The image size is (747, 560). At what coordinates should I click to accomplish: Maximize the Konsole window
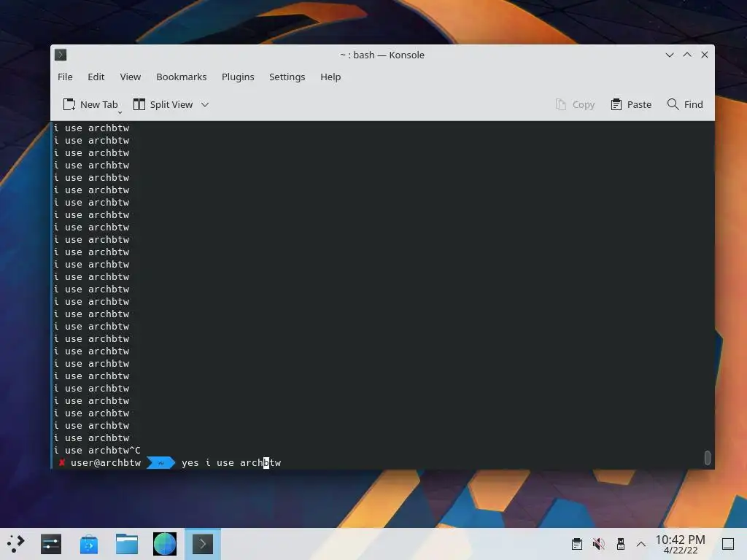click(x=687, y=55)
